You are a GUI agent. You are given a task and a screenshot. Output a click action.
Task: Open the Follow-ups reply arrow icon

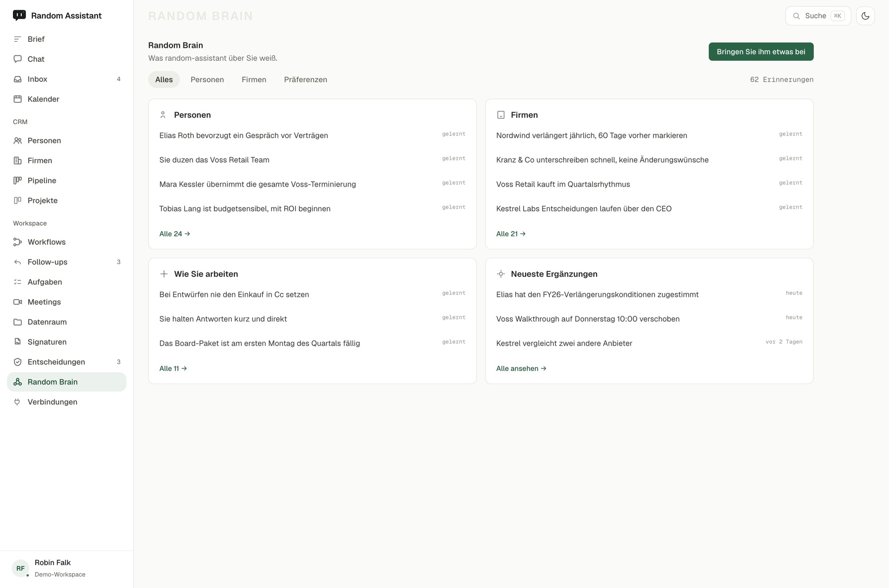tap(17, 262)
